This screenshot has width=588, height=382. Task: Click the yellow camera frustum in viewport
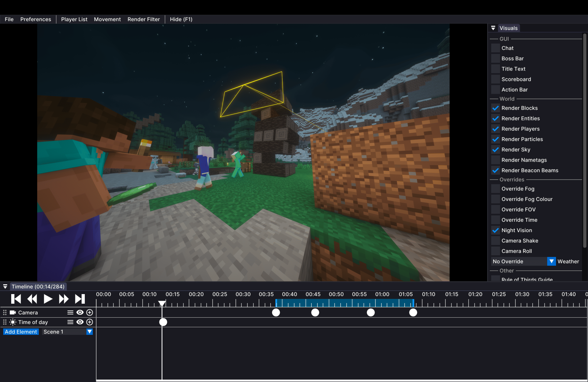pos(252,95)
